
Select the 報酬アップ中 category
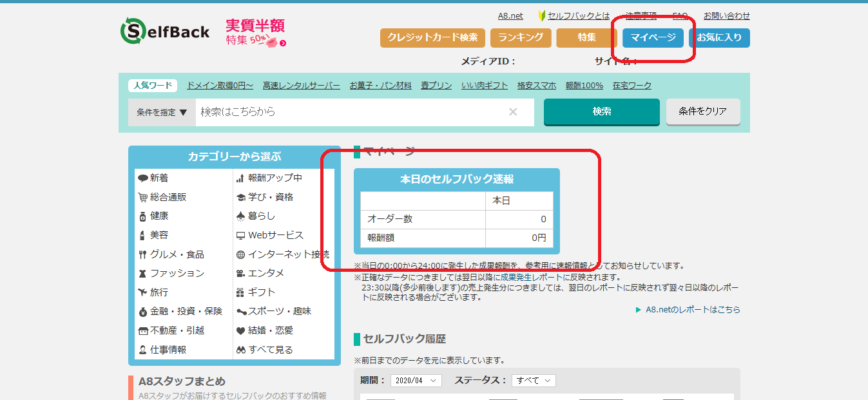[x=269, y=178]
